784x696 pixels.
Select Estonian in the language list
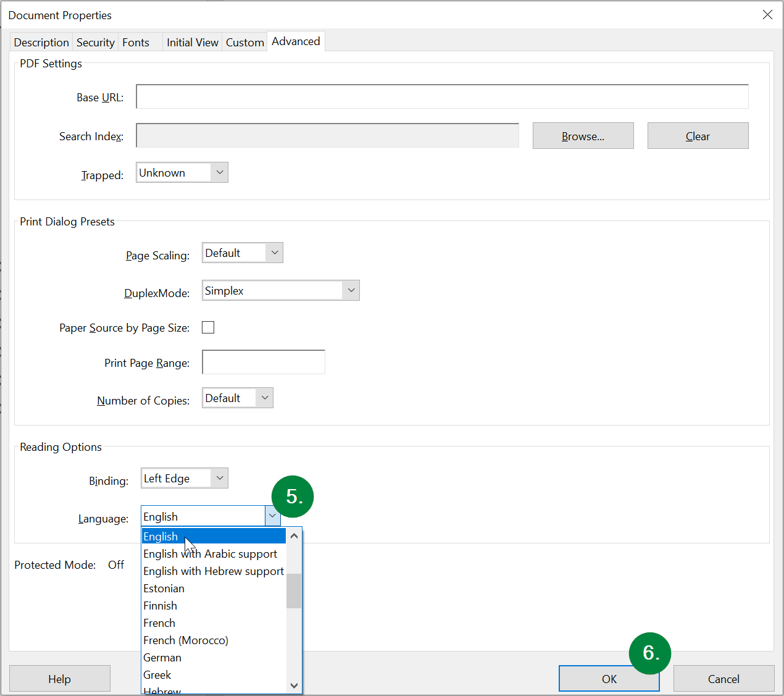click(x=214, y=588)
